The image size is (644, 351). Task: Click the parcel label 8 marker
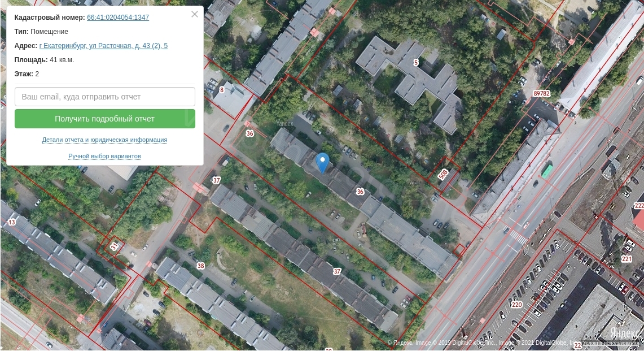[x=222, y=90]
